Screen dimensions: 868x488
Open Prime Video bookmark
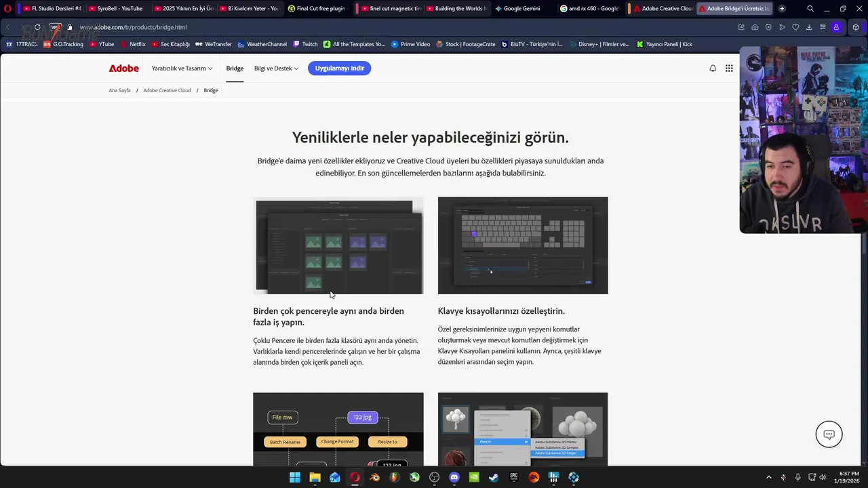pyautogui.click(x=411, y=44)
